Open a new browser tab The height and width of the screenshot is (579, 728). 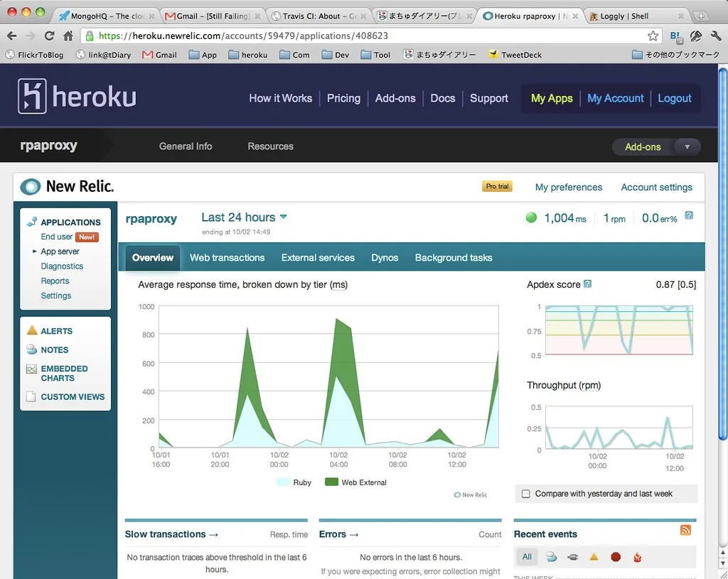[x=701, y=16]
